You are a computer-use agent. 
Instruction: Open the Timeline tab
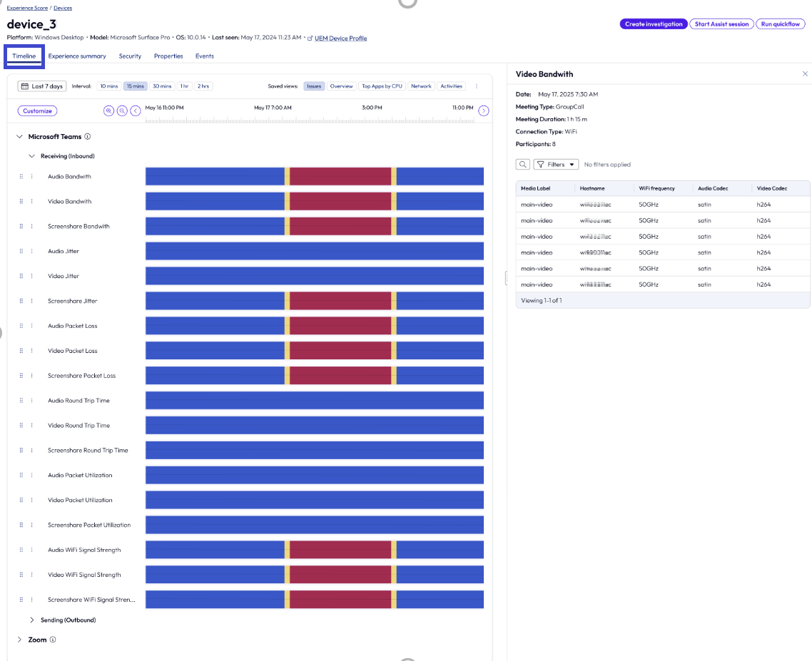tap(24, 56)
